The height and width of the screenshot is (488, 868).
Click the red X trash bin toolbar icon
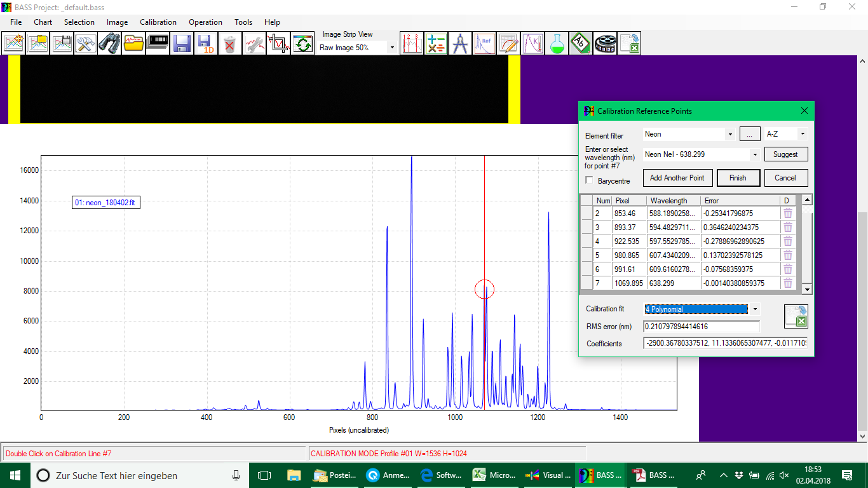click(x=230, y=44)
